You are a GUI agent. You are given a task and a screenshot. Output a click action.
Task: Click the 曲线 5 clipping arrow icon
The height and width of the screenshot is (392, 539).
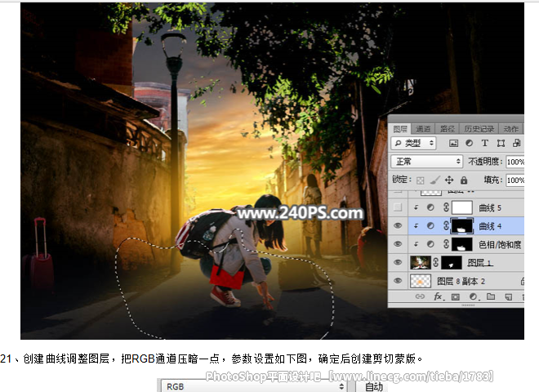pos(416,207)
